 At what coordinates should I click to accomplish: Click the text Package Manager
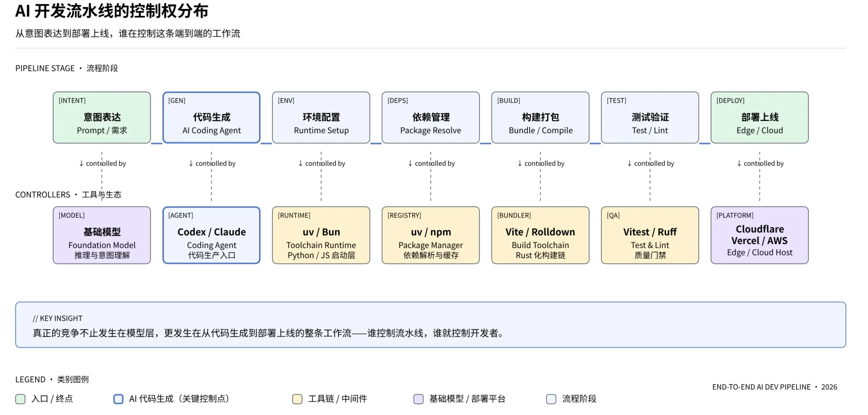pyautogui.click(x=430, y=245)
